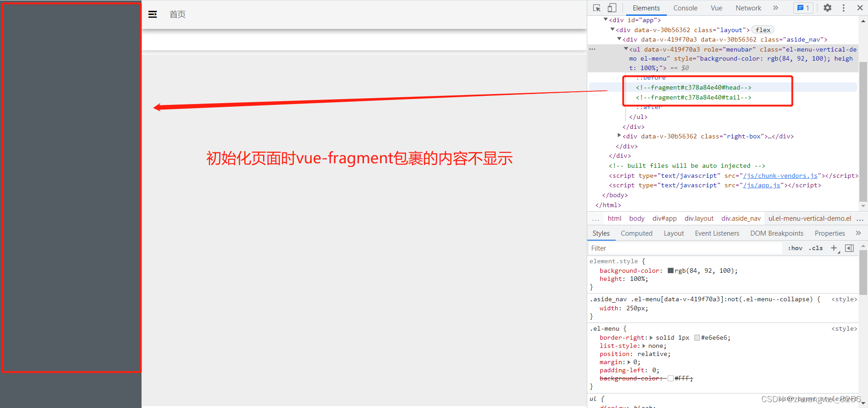Open color picker for #e6e6e6 swatch
Viewport: 868px width, 408px height.
(x=697, y=337)
